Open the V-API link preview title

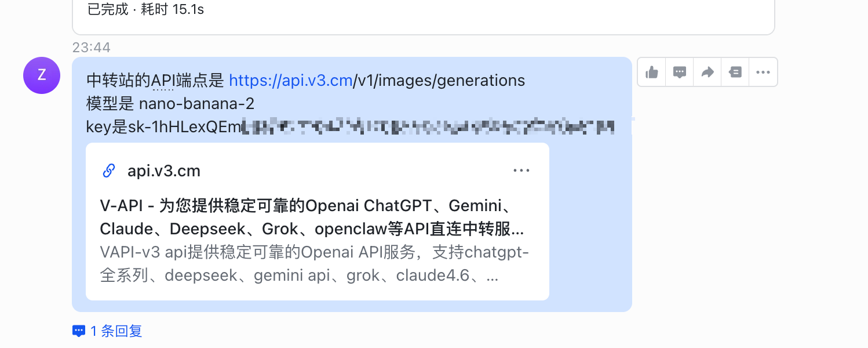[x=312, y=217]
